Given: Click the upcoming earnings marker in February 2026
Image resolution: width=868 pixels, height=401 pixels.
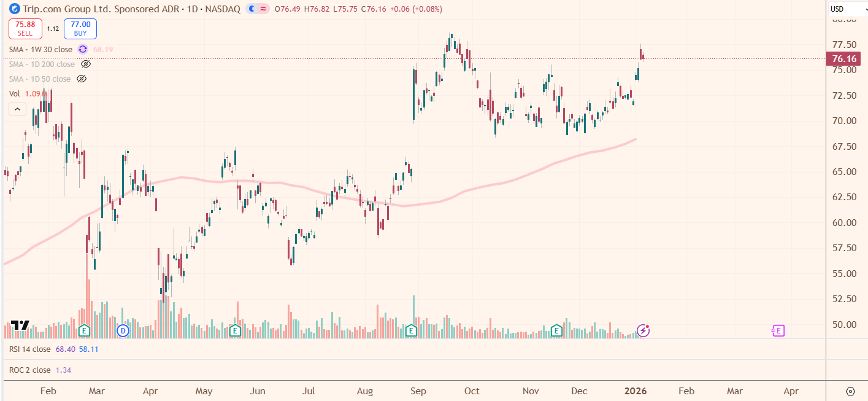Looking at the screenshot, I should click(x=777, y=331).
